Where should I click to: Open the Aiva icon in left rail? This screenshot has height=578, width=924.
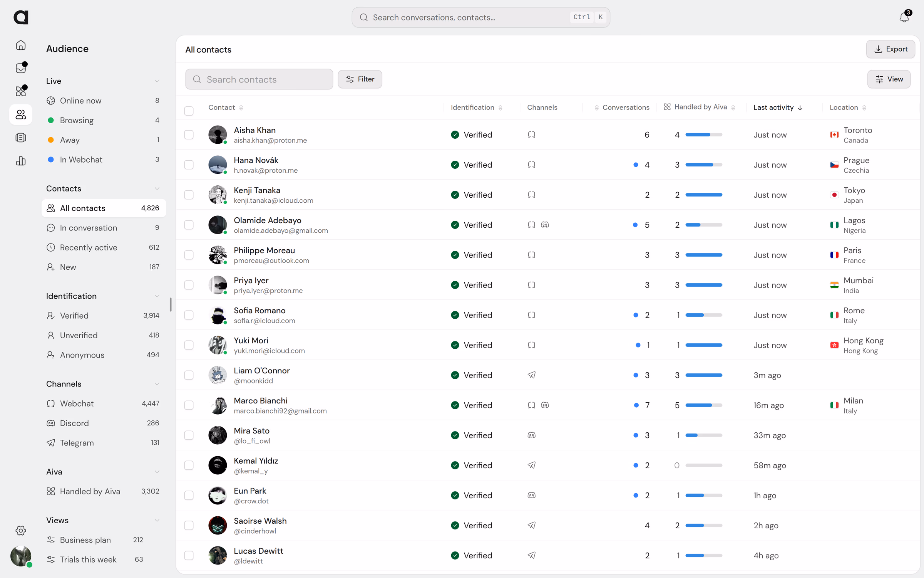21,91
